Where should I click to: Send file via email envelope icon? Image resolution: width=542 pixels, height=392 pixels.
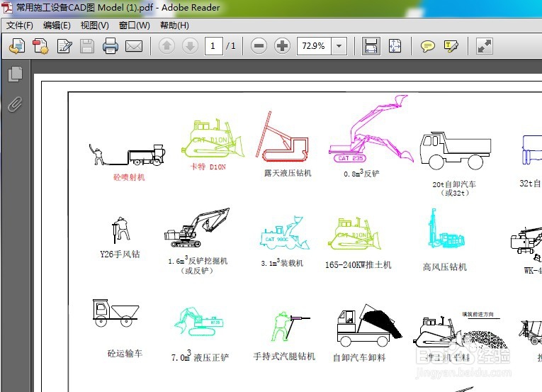pyautogui.click(x=134, y=46)
